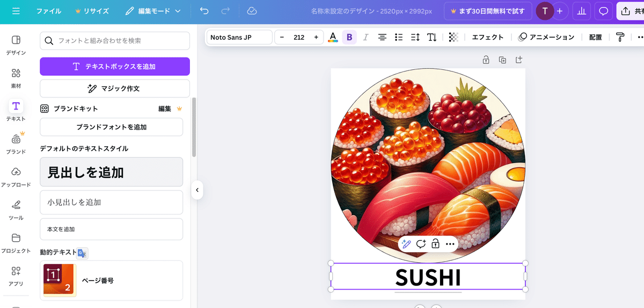This screenshot has width=644, height=308.
Task: Open the Noto Sans JP font dropdown
Action: tap(239, 37)
